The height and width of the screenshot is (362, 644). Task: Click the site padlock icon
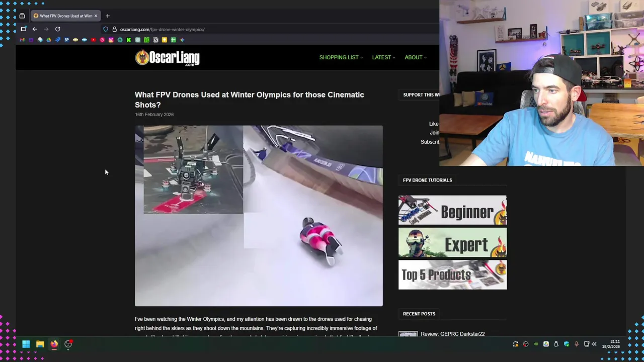114,29
